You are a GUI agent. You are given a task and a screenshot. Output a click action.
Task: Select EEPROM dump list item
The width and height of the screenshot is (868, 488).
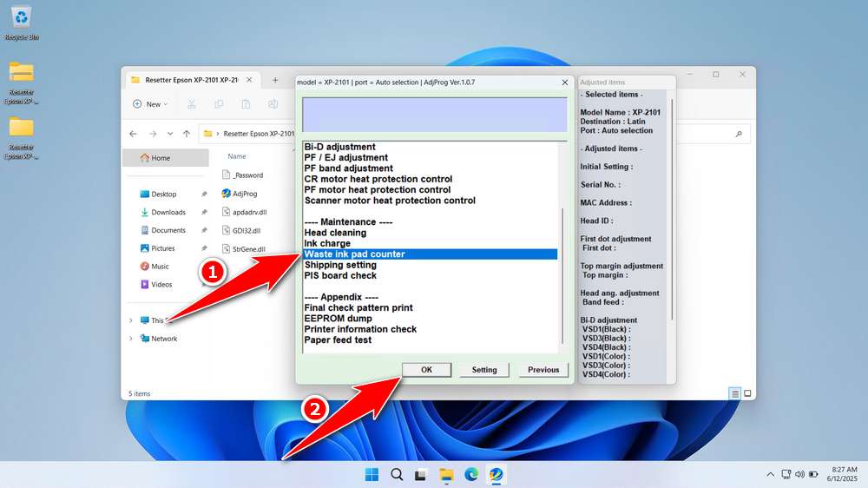(338, 319)
